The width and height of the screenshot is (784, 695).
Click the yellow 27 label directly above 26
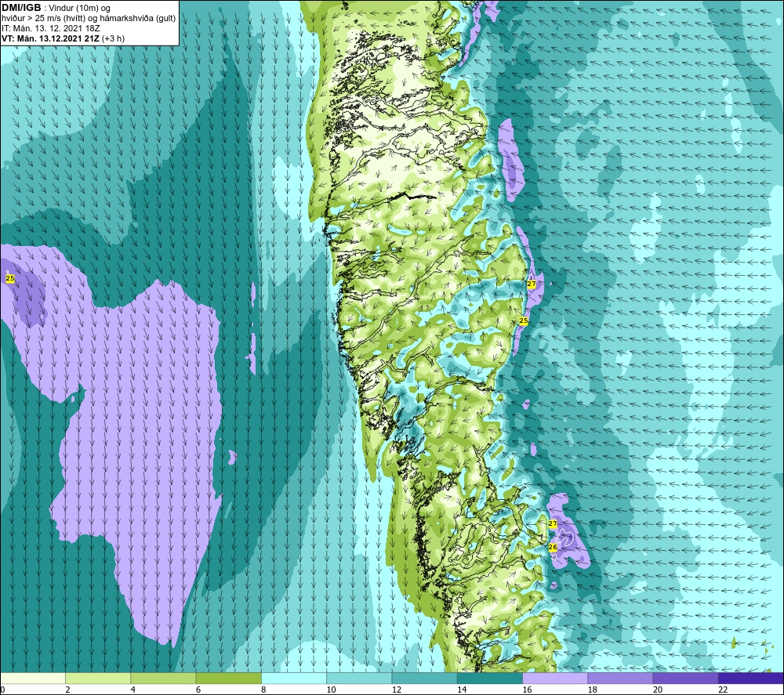[x=553, y=523]
